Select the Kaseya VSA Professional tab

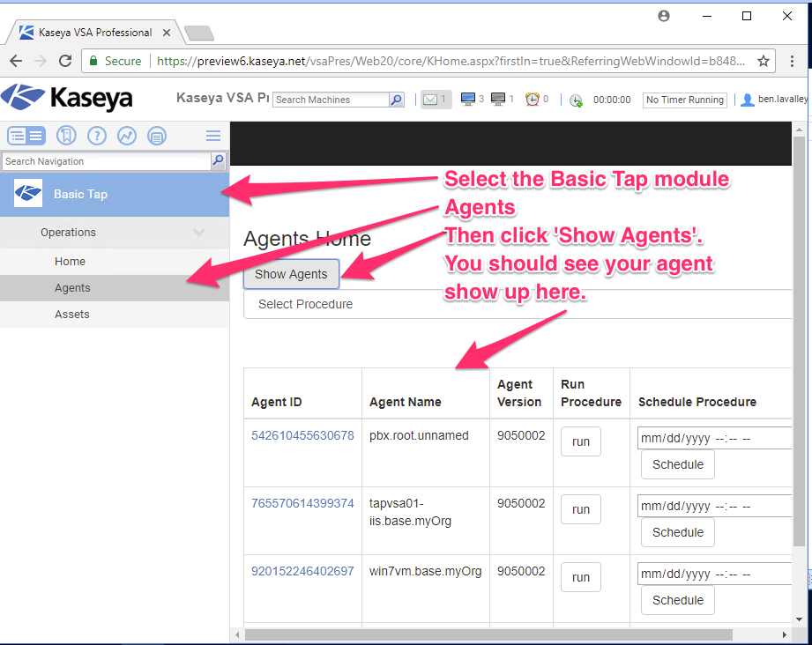pos(95,33)
